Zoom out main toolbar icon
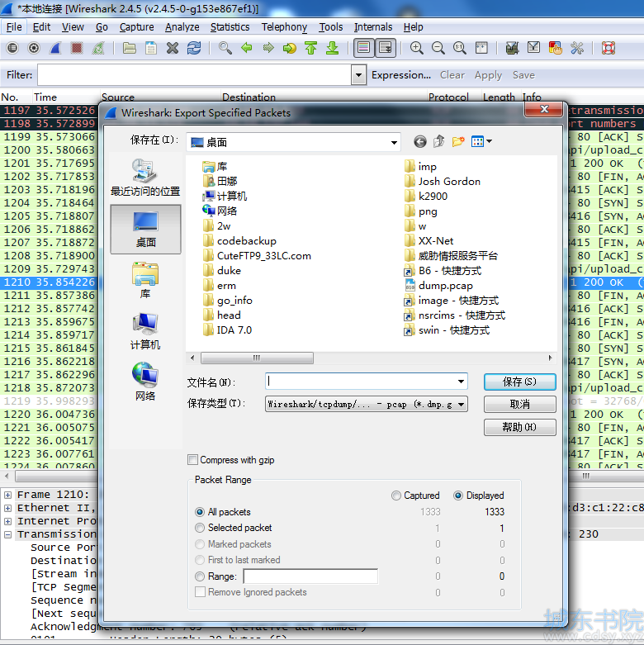 point(438,48)
